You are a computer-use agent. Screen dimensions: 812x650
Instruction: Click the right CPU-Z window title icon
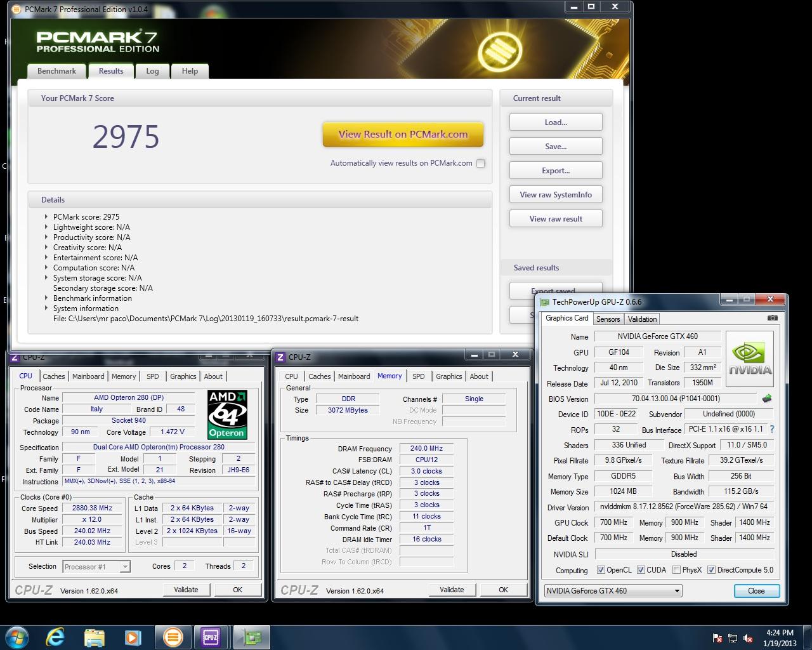click(280, 357)
